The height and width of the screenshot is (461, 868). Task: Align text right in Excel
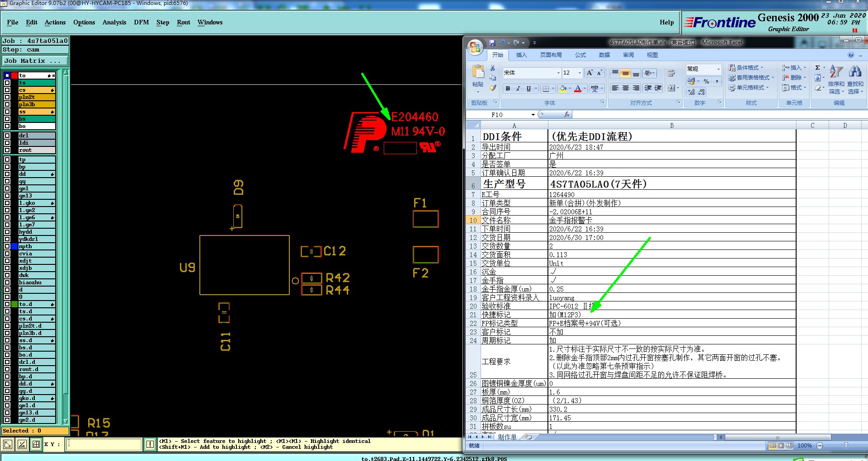coord(636,88)
